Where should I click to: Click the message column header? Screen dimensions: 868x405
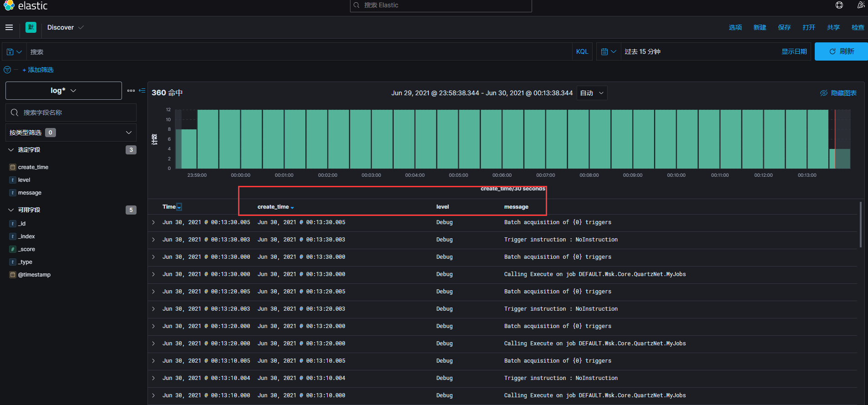(x=516, y=207)
